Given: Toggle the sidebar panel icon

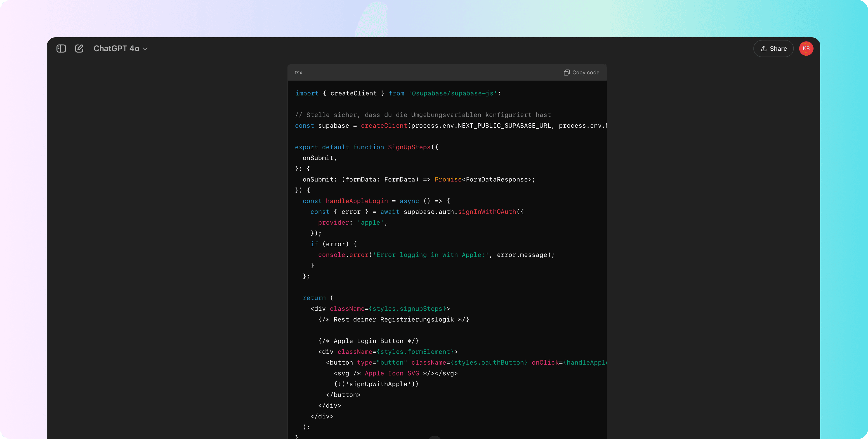Looking at the screenshot, I should 61,49.
